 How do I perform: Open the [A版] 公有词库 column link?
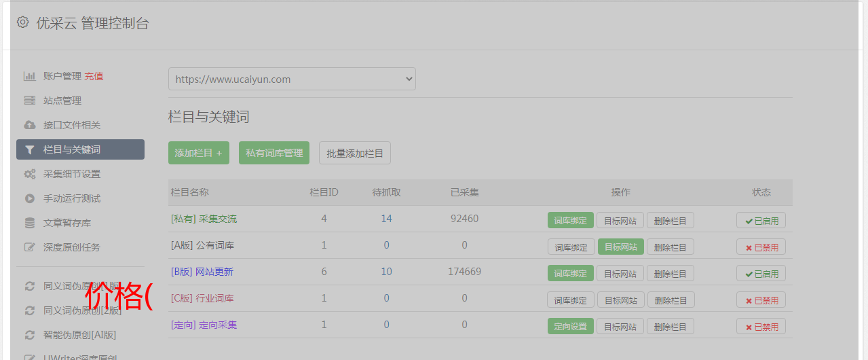point(202,245)
